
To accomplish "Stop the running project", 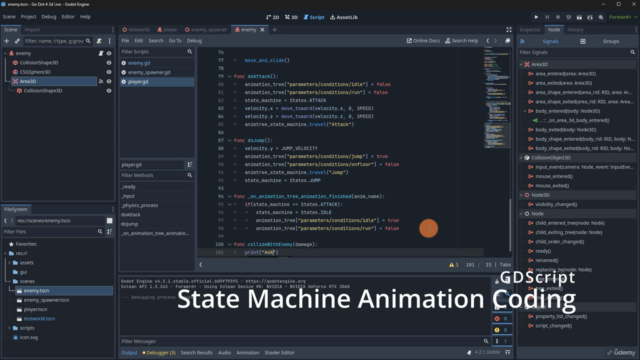I will point(558,17).
